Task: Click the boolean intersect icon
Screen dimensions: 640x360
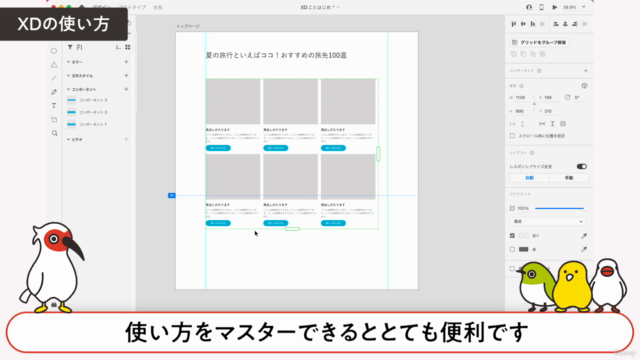Action: 533,54
